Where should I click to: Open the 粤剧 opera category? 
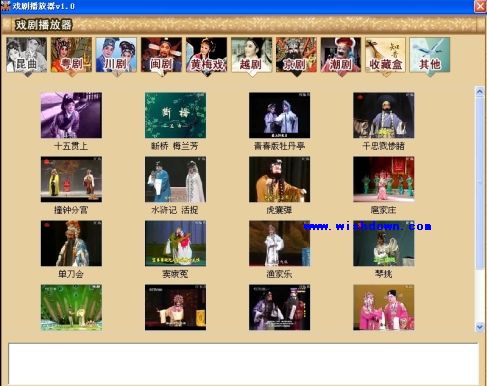point(71,55)
